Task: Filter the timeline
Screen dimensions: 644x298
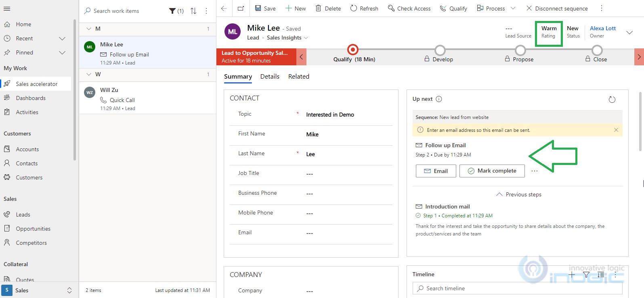Action: click(586, 275)
